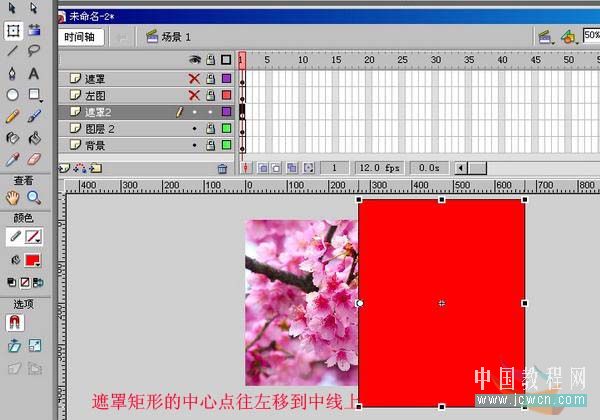Click the Insert Layer icon
This screenshot has height=420, width=600.
(64, 168)
